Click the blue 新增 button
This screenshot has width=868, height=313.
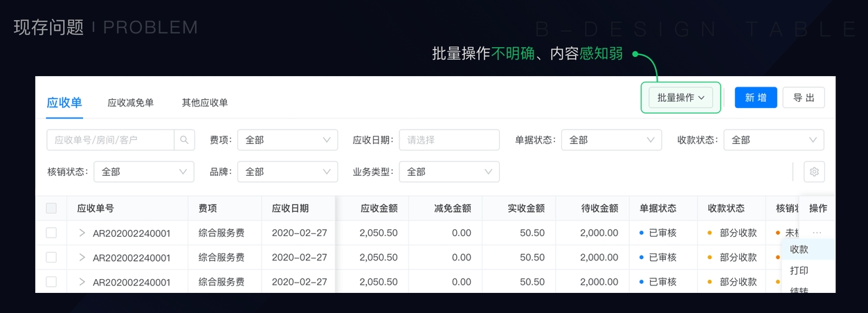[755, 98]
